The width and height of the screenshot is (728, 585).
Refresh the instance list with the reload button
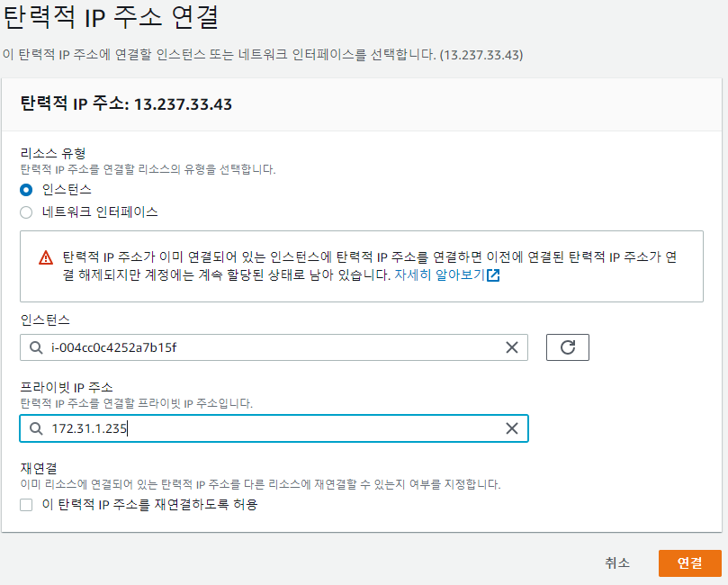click(567, 347)
